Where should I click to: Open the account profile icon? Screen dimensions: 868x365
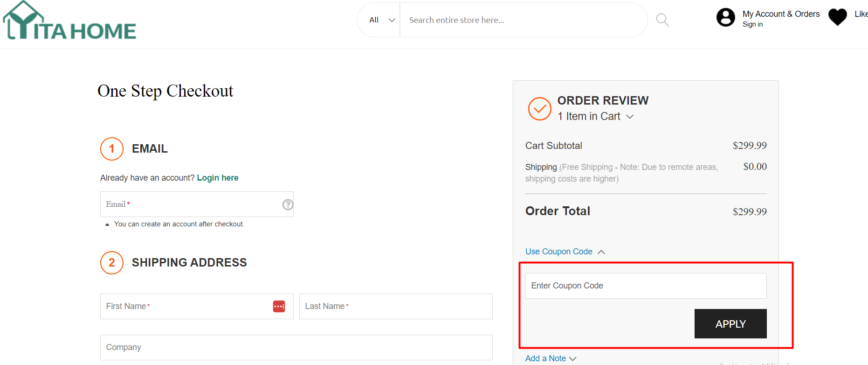[726, 18]
